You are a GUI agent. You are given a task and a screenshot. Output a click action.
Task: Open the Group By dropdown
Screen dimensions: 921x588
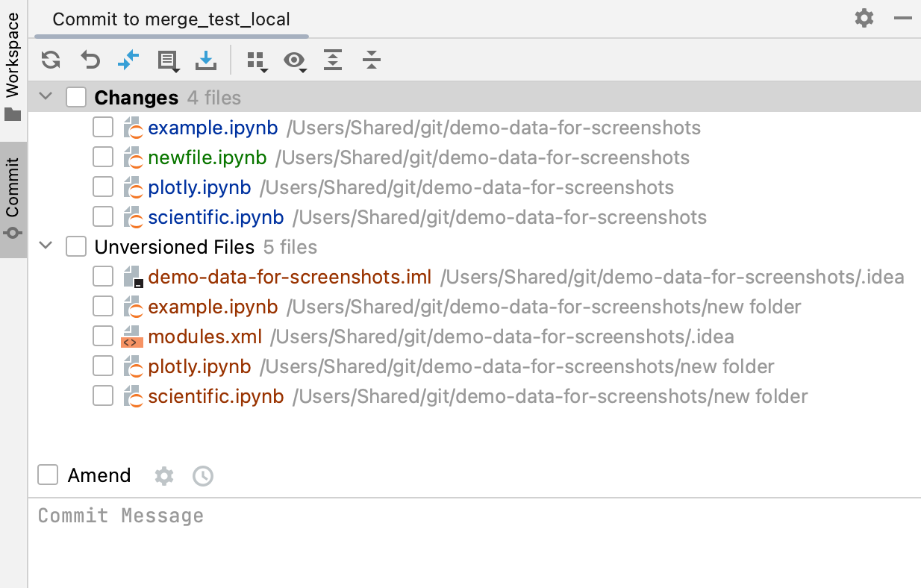tap(257, 60)
